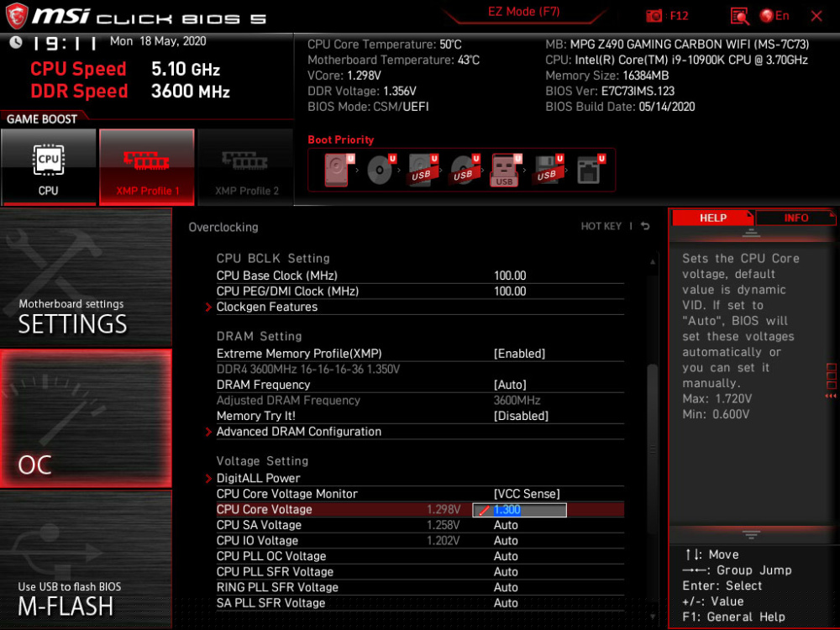Click the Boot Priority heading
Image resolution: width=840 pixels, height=630 pixels.
click(x=341, y=139)
